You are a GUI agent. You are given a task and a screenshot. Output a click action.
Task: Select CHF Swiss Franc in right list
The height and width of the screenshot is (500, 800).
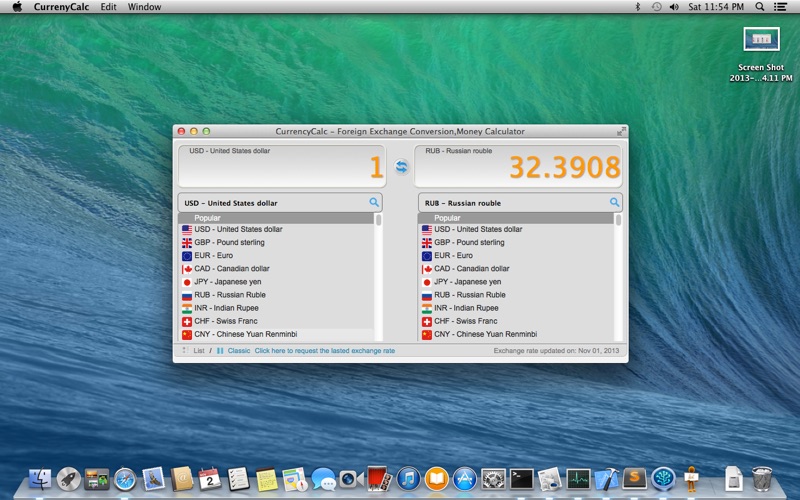(516, 321)
